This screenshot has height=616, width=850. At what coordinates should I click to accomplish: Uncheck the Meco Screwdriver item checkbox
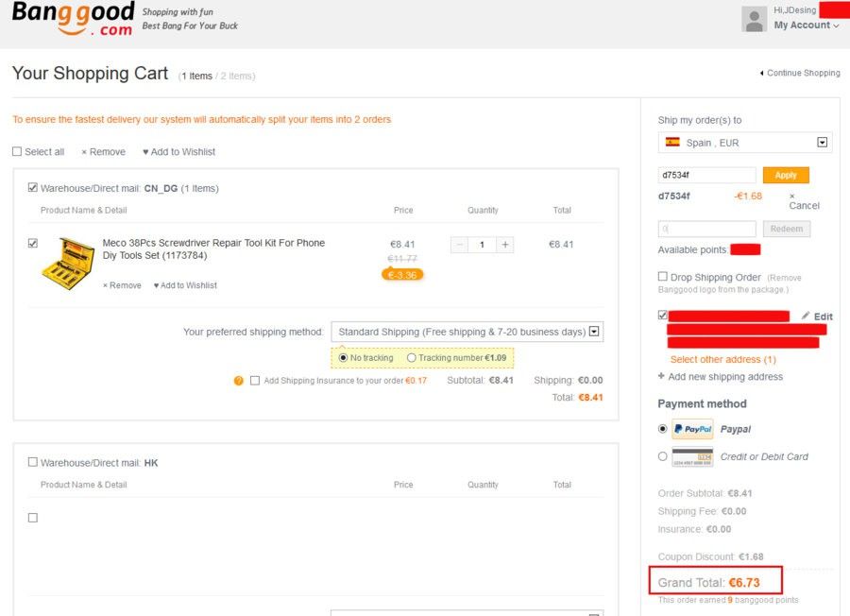tap(32, 243)
